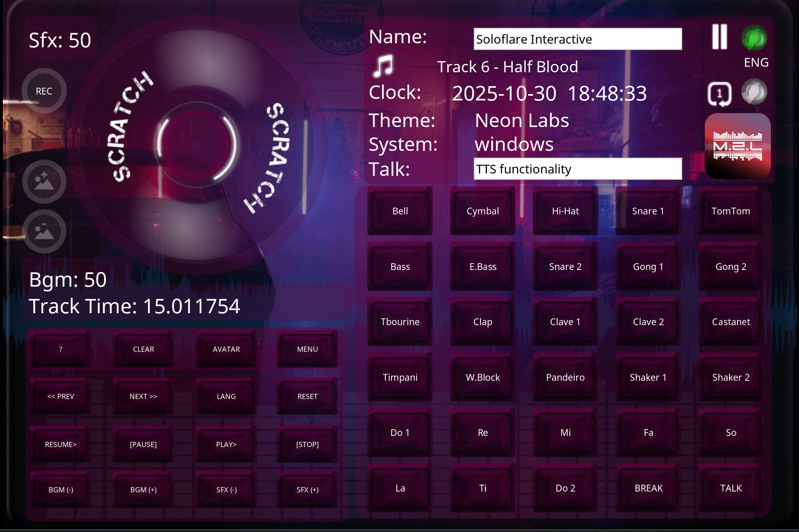Click the add image icon with the plus
This screenshot has width=799, height=532.
[x=44, y=181]
